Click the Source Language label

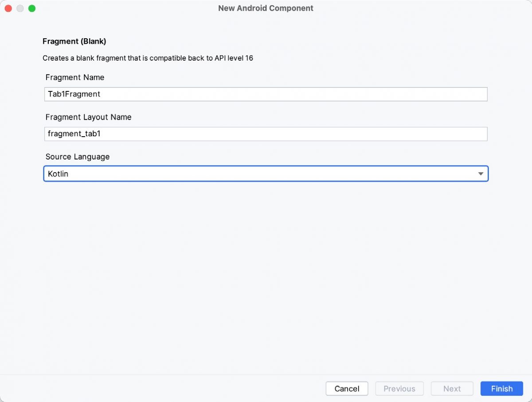[x=78, y=157]
